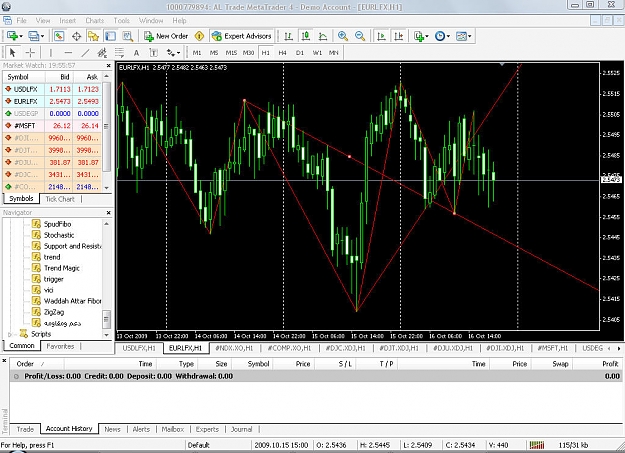Image resolution: width=625 pixels, height=453 pixels.
Task: Select the Trendline drawing tool
Action: coord(85,53)
